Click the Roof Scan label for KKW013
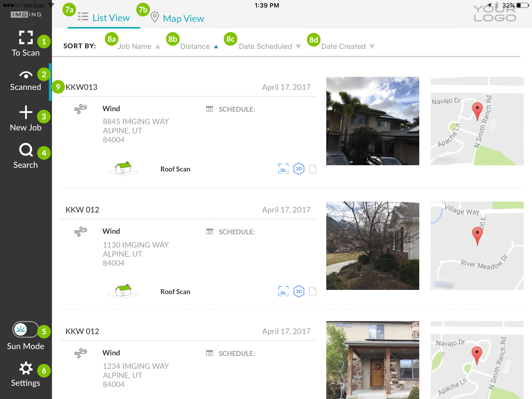This screenshot has height=399, width=532. [175, 169]
